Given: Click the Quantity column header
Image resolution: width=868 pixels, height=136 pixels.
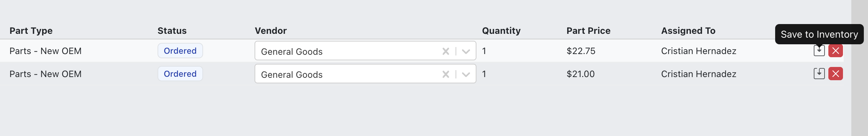Looking at the screenshot, I should (501, 31).
